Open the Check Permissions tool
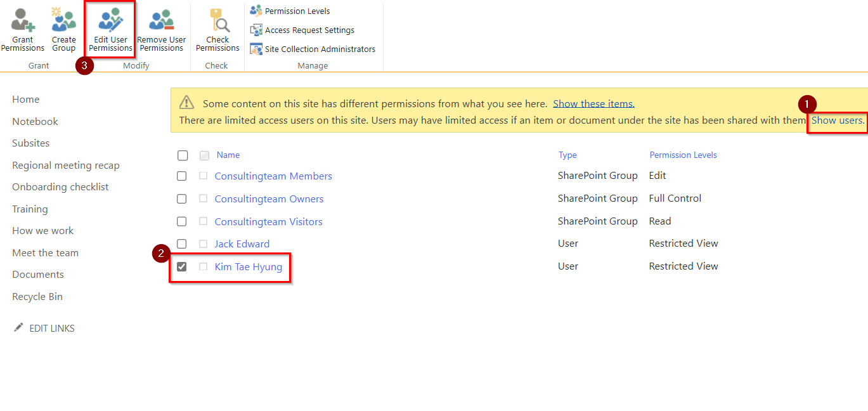The height and width of the screenshot is (411, 868). 217,22
